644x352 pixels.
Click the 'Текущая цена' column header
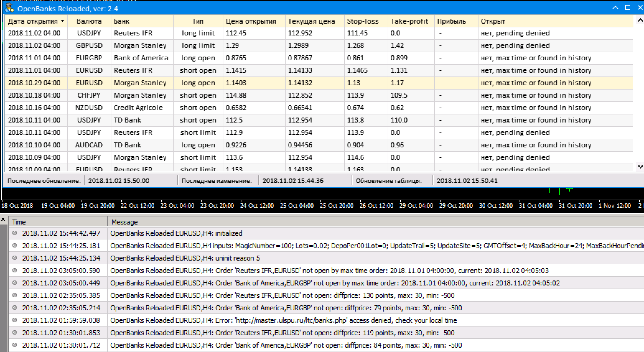pos(315,21)
